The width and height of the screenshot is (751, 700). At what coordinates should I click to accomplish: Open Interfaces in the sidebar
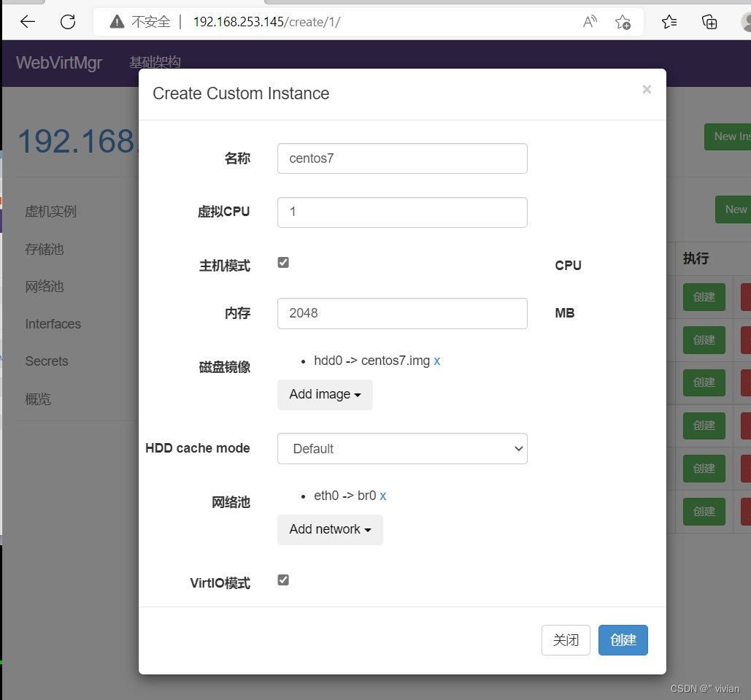[53, 324]
